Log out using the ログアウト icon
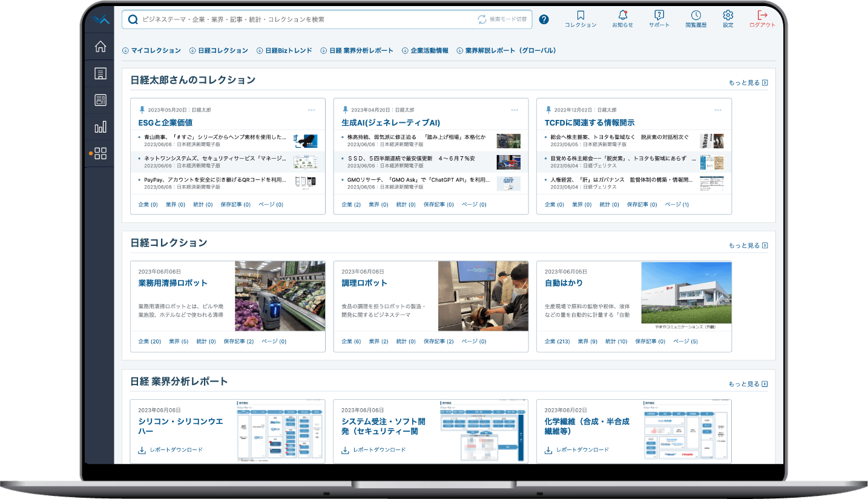The image size is (868, 499). tap(762, 19)
